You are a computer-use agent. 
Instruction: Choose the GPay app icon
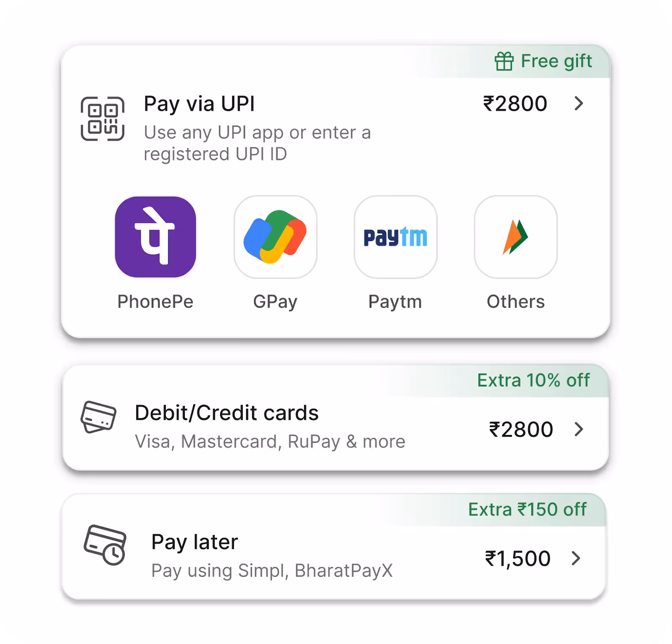[x=276, y=237]
